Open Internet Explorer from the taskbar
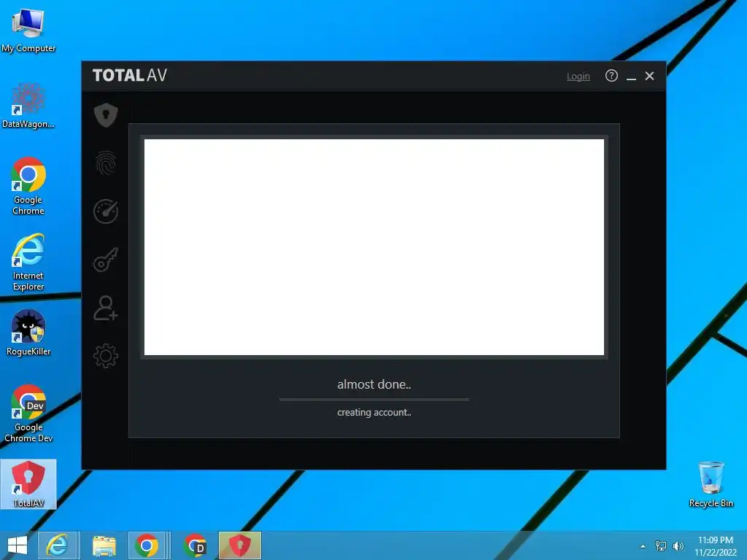This screenshot has width=747, height=560. click(57, 545)
